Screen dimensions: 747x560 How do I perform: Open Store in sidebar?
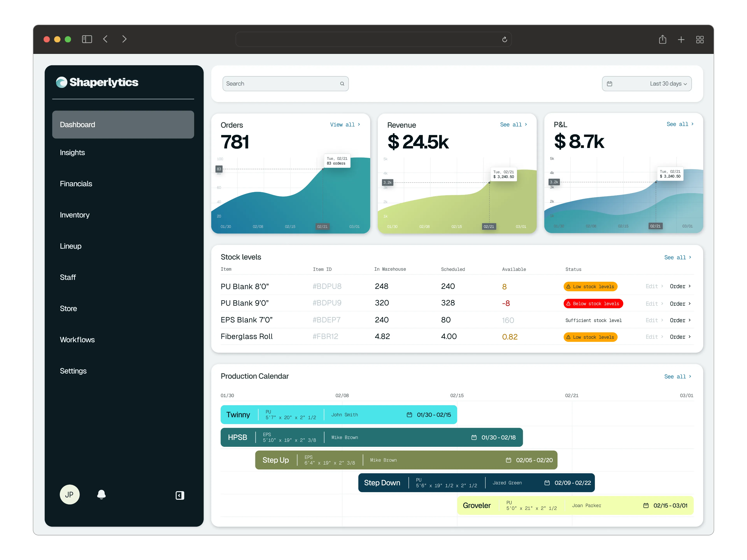tap(68, 309)
